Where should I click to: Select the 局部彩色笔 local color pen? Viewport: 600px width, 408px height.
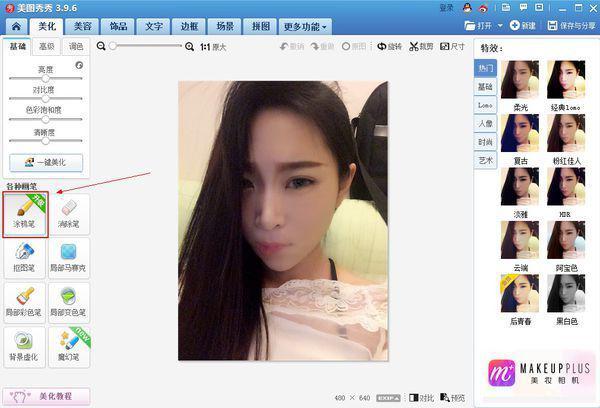pos(26,300)
